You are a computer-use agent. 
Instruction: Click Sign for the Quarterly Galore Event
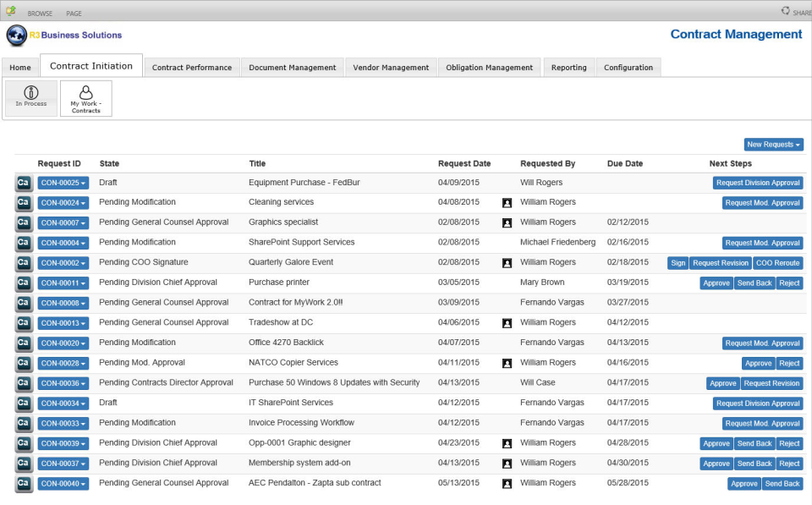pyautogui.click(x=678, y=262)
